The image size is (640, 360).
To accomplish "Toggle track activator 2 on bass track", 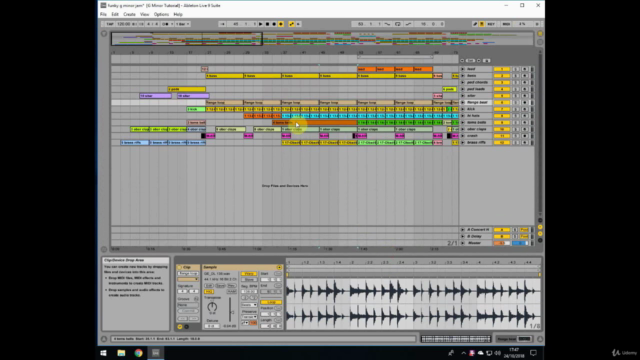I will pyautogui.click(x=502, y=76).
